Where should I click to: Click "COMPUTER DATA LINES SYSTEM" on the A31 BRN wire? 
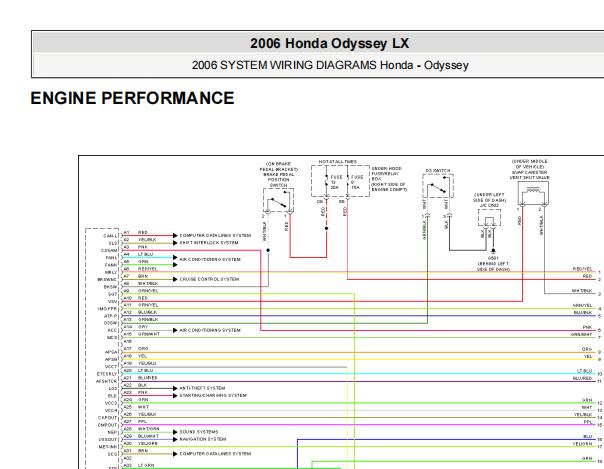[x=215, y=454]
